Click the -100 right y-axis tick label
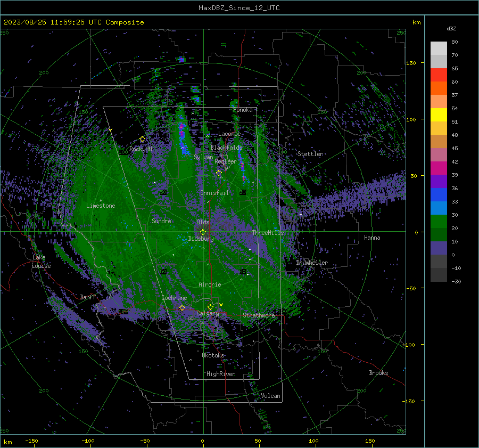 tap(409, 345)
